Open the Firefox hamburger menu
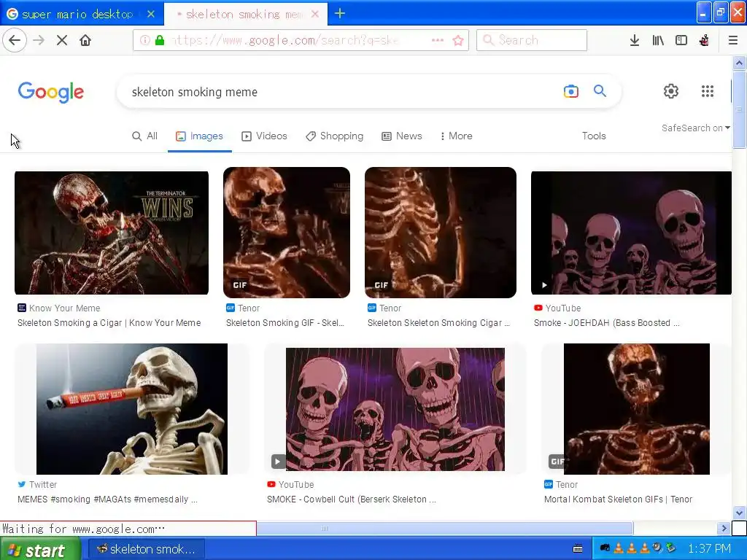Image resolution: width=747 pixels, height=560 pixels. click(x=732, y=41)
